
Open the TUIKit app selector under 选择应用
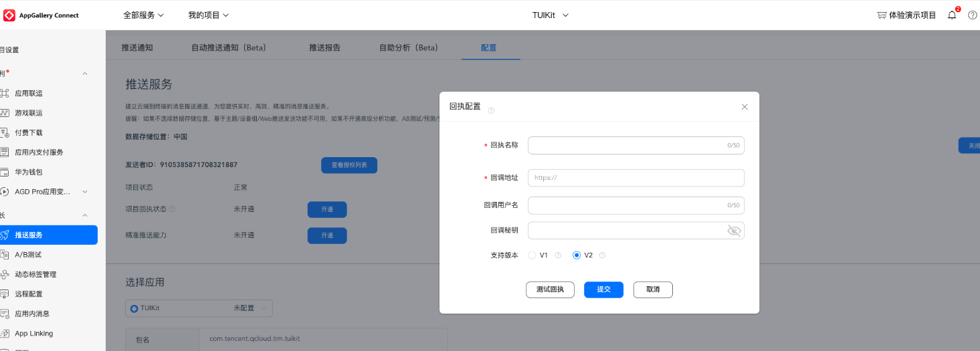pos(199,308)
